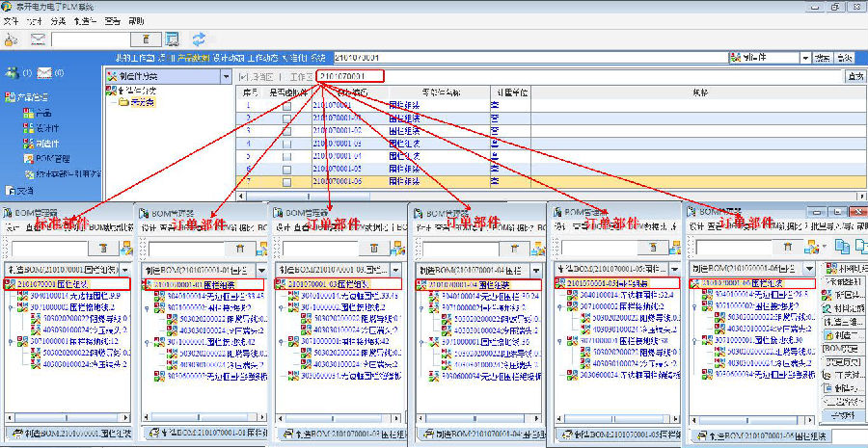The height and width of the screenshot is (448, 868).
Task: Click the 搜索 button at top right
Action: [x=823, y=59]
